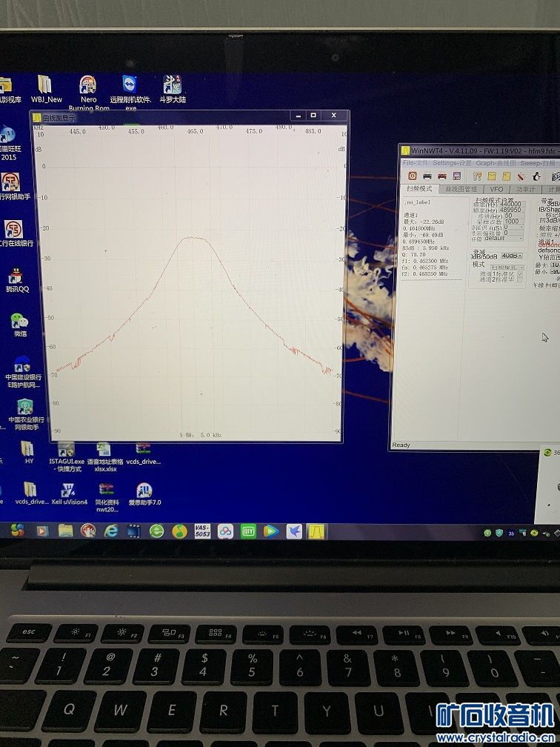This screenshot has width=560, height=747.
Task: Open the file explorer folder in taskbar
Action: pos(66,531)
